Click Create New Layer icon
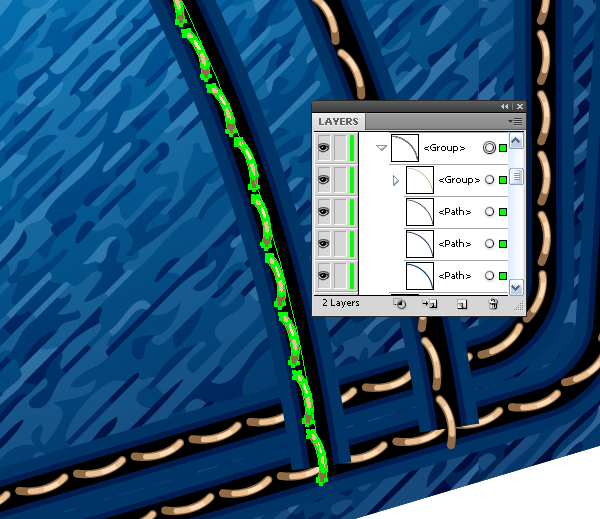 (462, 304)
